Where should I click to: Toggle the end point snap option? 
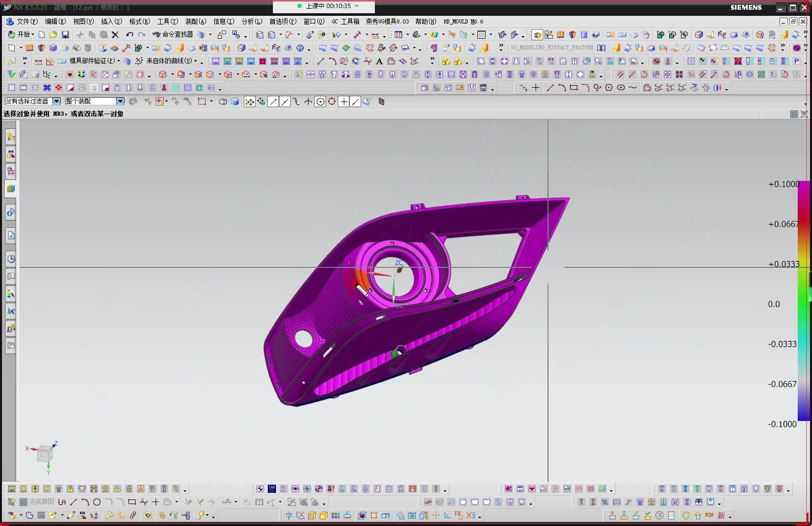(x=273, y=101)
